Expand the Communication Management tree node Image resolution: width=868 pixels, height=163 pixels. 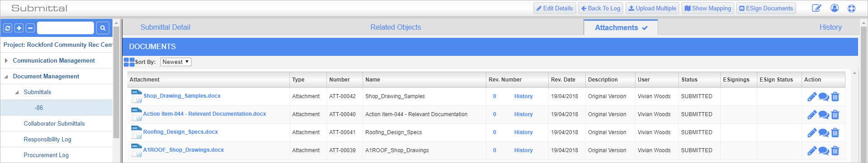click(6, 60)
